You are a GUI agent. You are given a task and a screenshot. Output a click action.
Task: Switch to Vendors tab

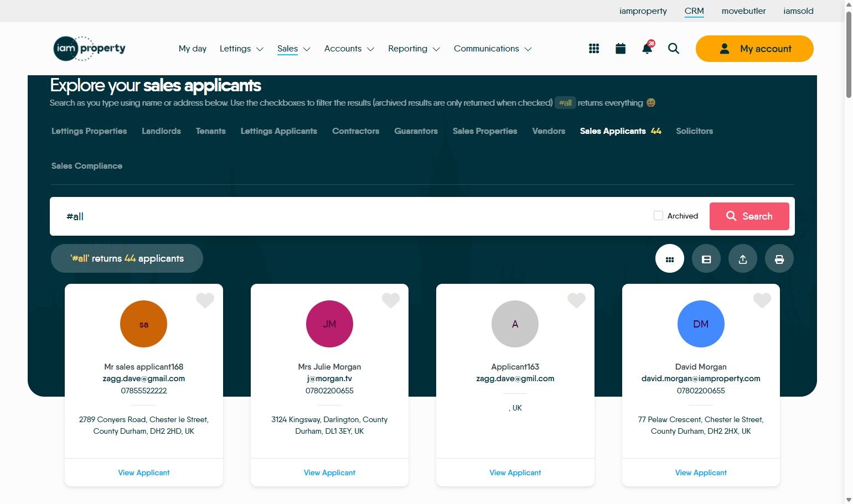549,131
